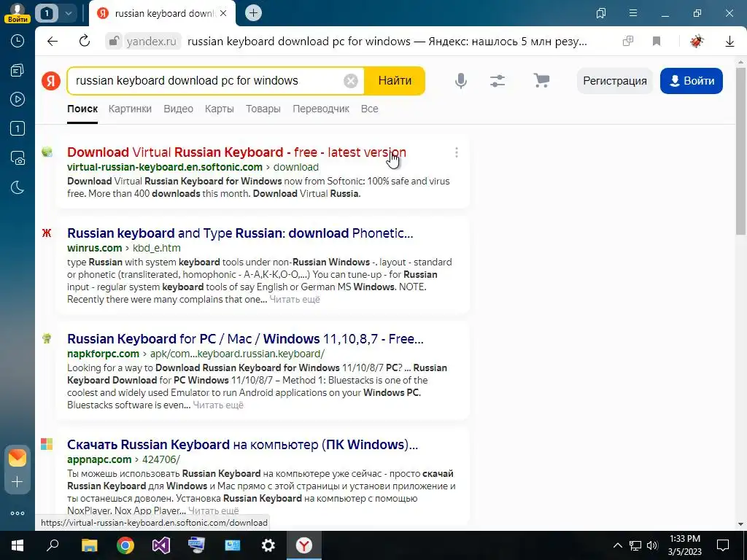The image size is (747, 560).
Task: Open search settings sliders icon
Action: click(498, 81)
